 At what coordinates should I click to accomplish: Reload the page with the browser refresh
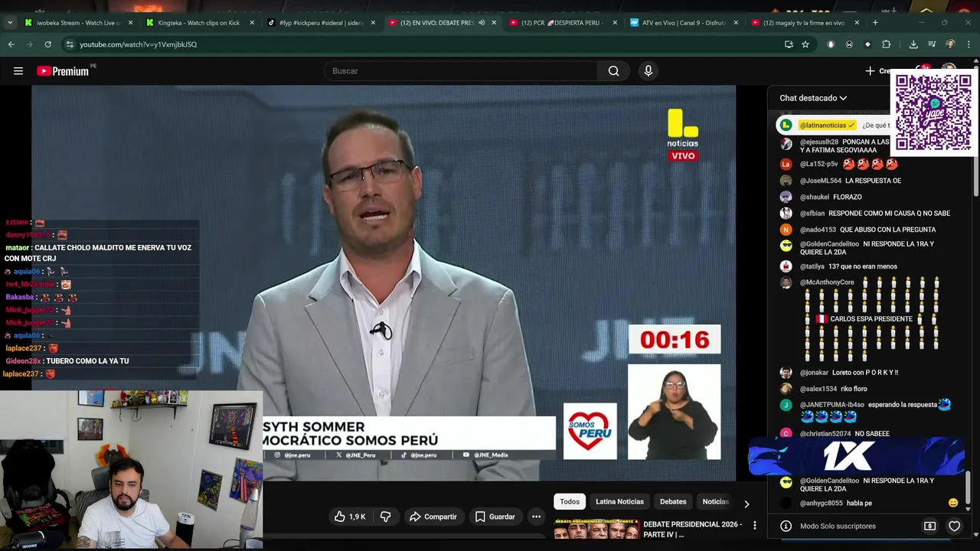pyautogui.click(x=47, y=44)
